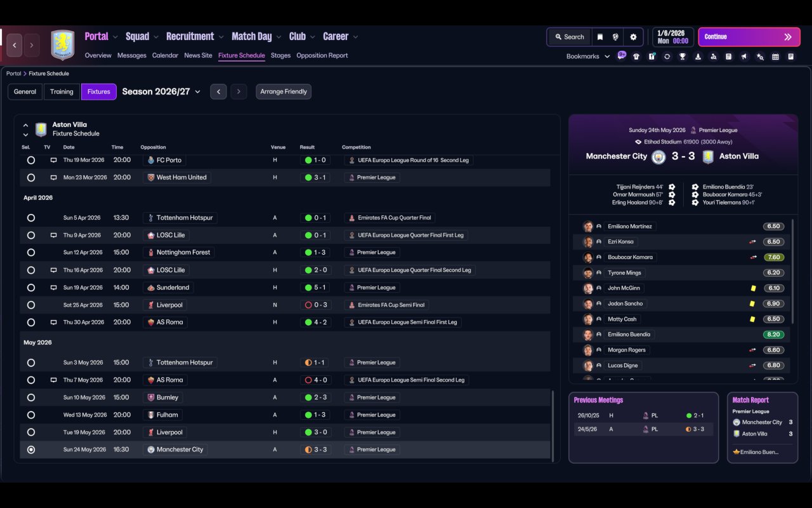Open the Season 2026/27 dropdown
Viewport: 812px width, 508px height.
tap(161, 91)
